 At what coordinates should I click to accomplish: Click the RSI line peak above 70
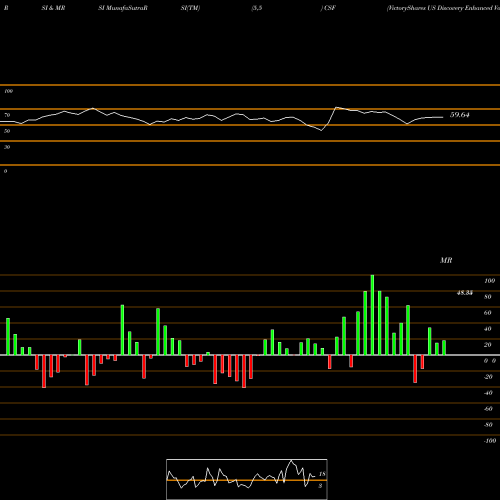pos(336,107)
